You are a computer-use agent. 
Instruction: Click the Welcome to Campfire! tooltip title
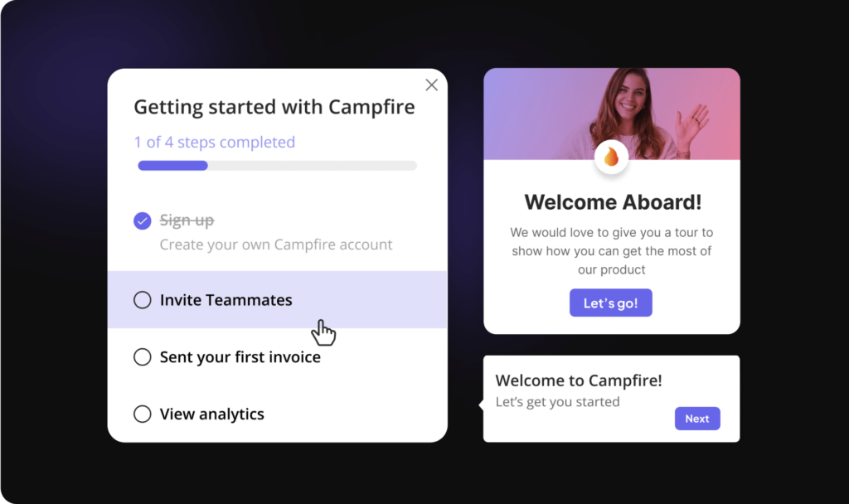578,380
